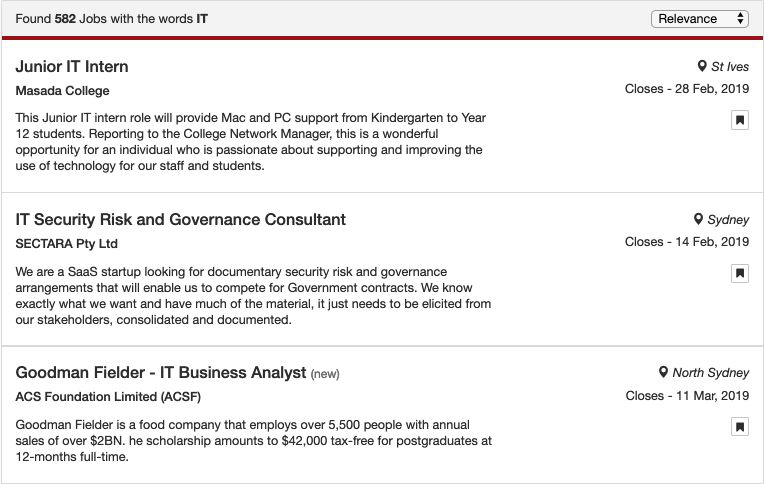Open the Junior IT Intern job listing

point(72,66)
